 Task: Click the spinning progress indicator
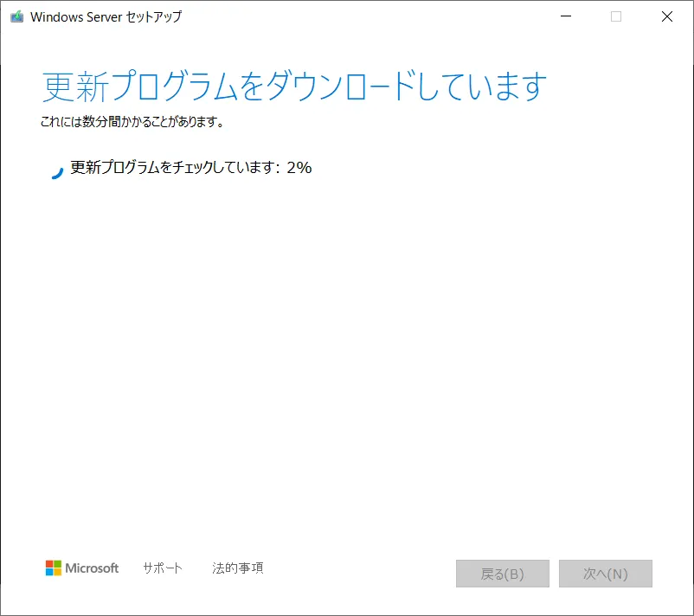coord(58,173)
